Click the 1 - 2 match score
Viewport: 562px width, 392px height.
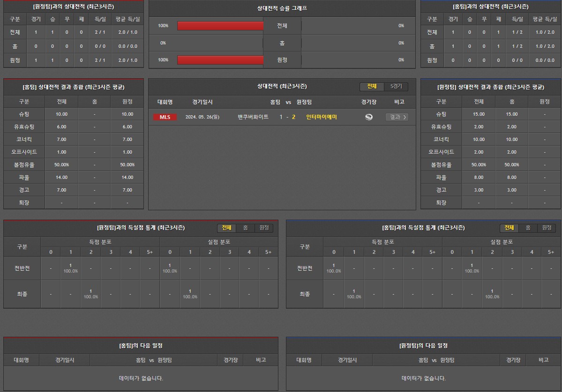287,117
